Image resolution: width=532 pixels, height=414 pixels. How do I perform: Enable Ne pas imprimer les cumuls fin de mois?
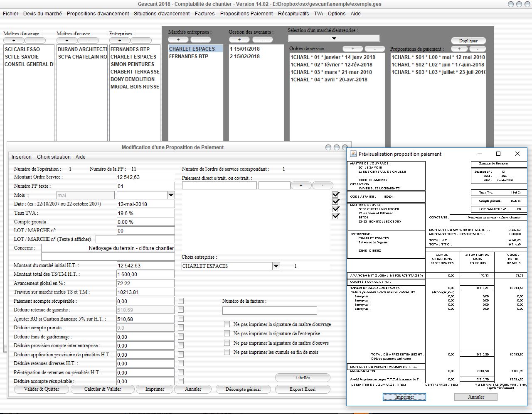tap(227, 352)
